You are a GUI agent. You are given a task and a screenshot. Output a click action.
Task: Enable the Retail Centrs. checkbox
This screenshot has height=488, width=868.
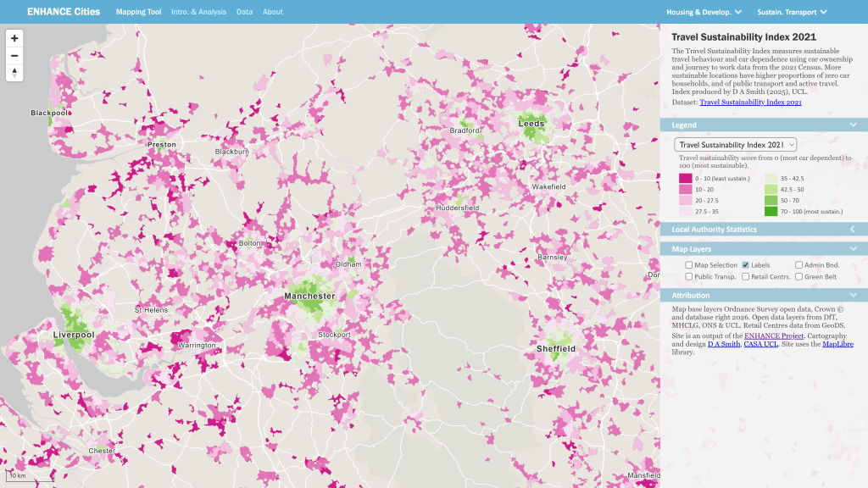point(746,277)
